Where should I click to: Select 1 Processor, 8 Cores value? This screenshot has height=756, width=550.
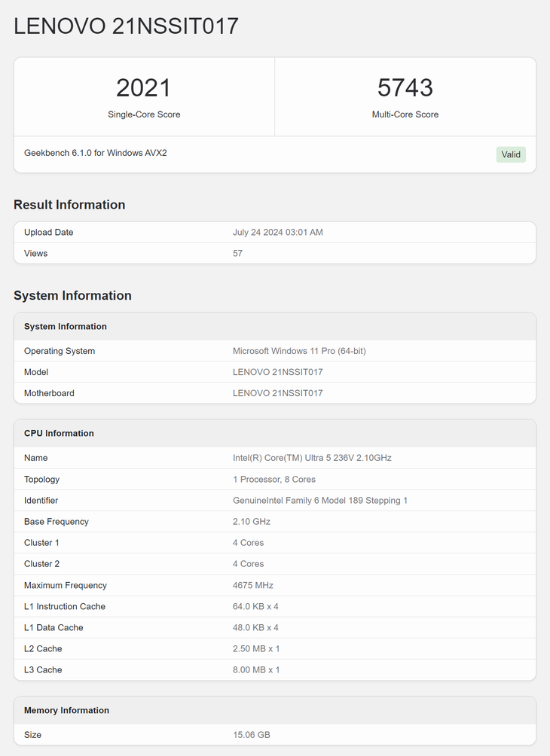coord(274,479)
